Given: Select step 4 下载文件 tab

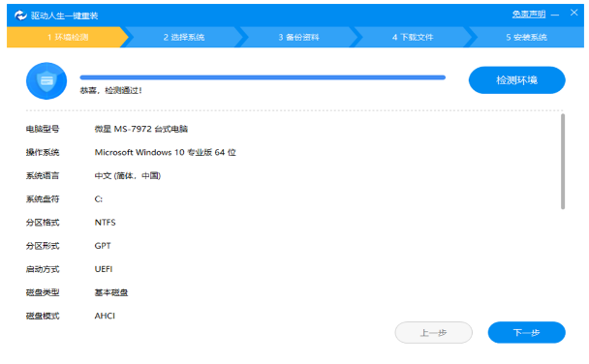Looking at the screenshot, I should 413,37.
